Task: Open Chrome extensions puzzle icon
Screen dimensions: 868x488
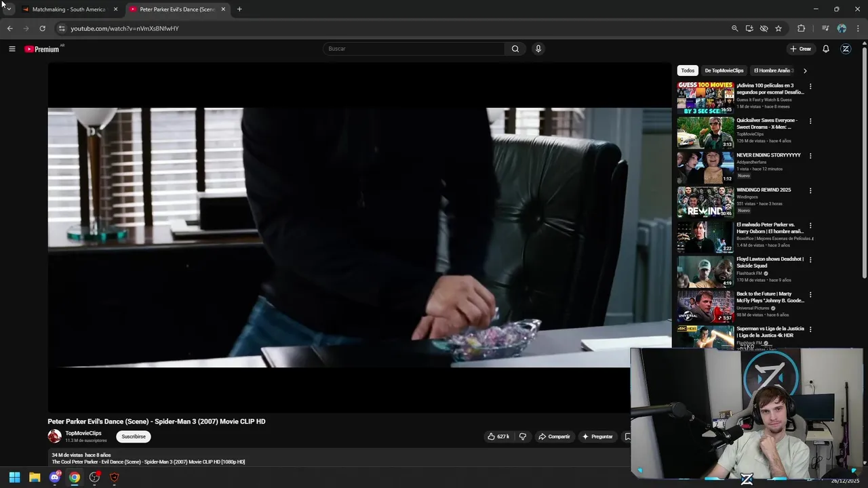Action: click(802, 28)
